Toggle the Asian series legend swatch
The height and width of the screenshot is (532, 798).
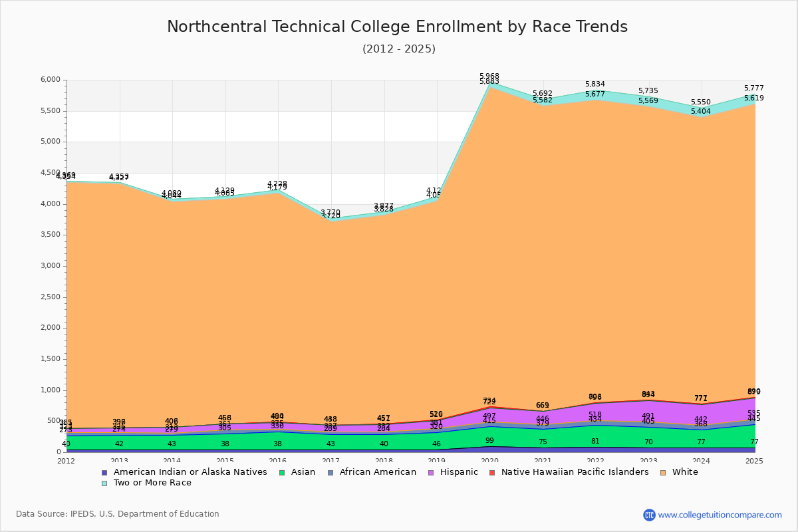tap(282, 472)
